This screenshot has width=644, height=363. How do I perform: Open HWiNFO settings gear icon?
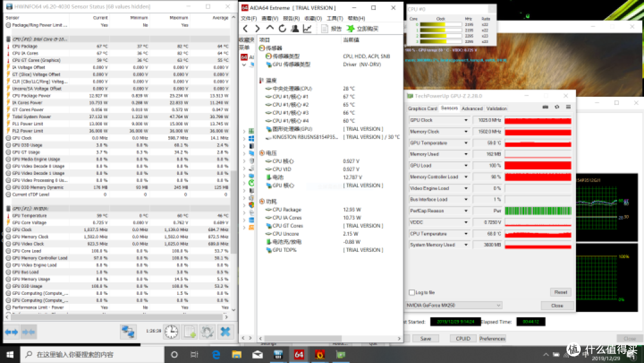coord(207,331)
